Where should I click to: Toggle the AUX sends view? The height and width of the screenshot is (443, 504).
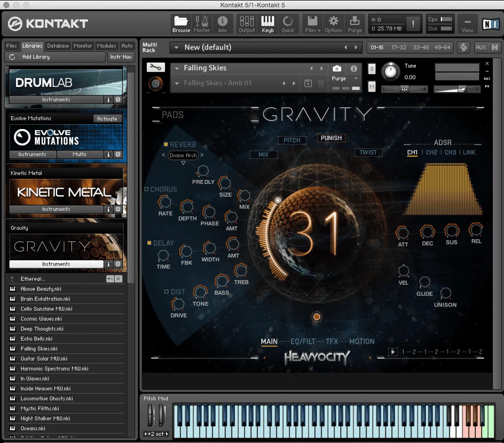click(481, 47)
